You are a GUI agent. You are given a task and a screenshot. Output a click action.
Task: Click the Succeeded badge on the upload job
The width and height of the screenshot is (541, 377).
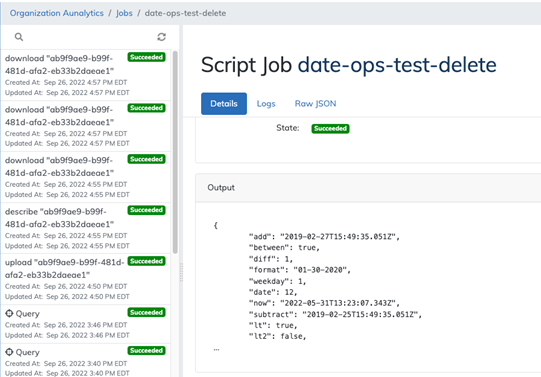(147, 261)
